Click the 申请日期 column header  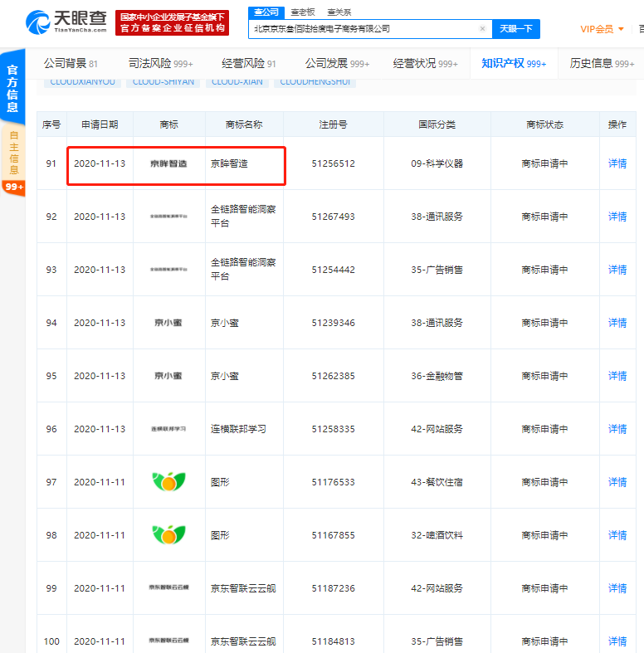pyautogui.click(x=100, y=124)
